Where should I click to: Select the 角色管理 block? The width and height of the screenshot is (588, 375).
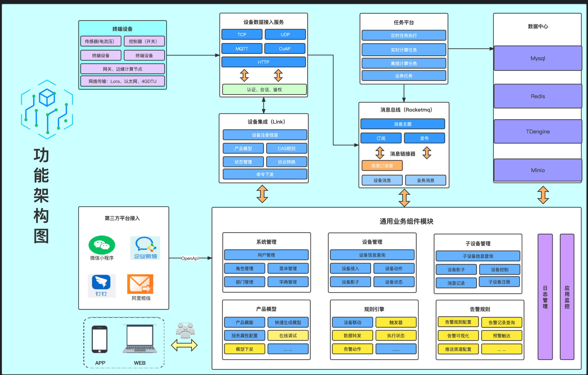[x=245, y=268]
